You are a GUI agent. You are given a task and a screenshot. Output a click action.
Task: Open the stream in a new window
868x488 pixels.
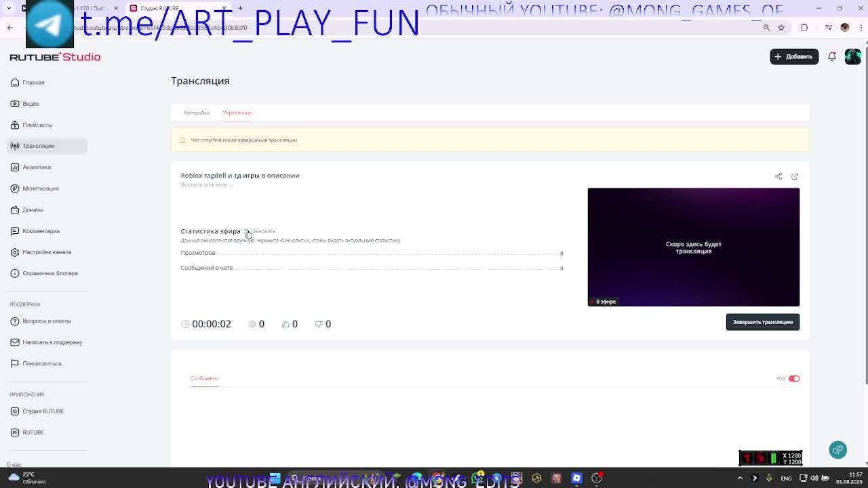coord(795,176)
